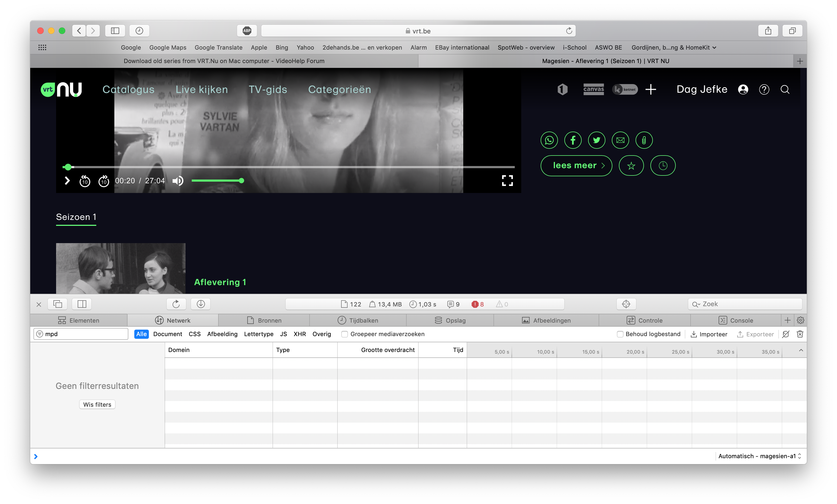Collapse the network timeline chevron
The height and width of the screenshot is (504, 837).
coord(801,350)
